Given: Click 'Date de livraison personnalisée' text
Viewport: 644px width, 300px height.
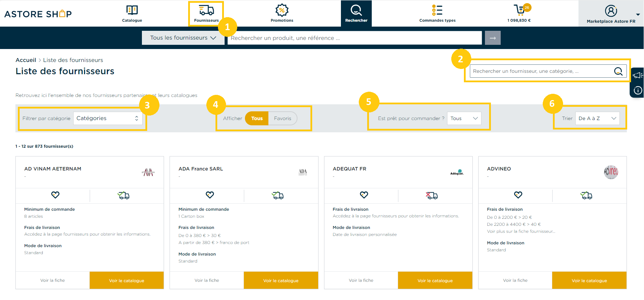Looking at the screenshot, I should (x=365, y=235).
